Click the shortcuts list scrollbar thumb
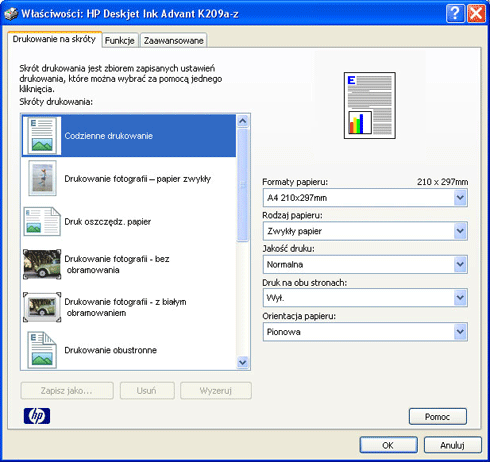Screen dimensions: 490x462 243,184
